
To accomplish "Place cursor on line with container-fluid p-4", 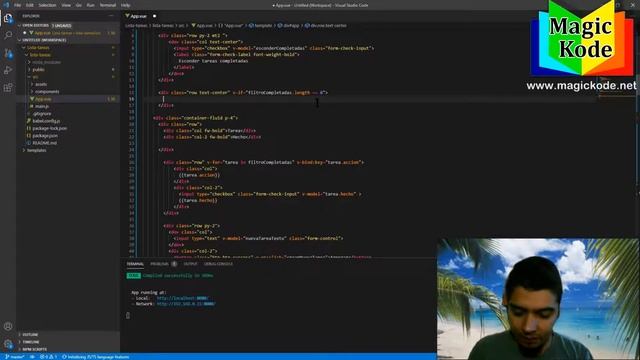I will [x=195, y=118].
